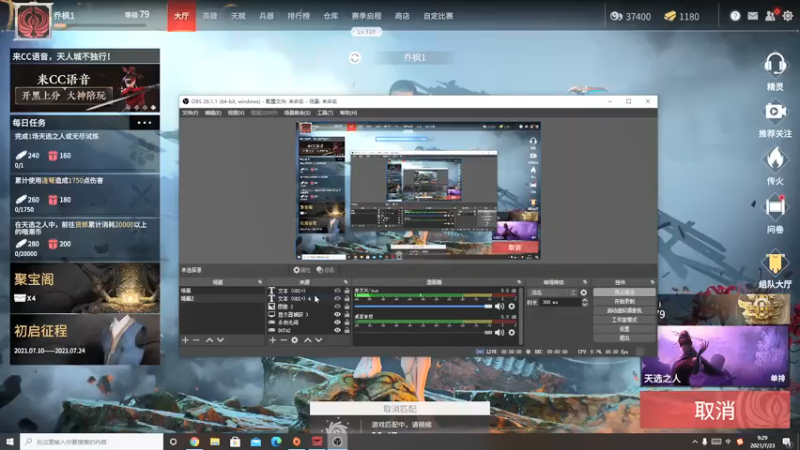Image resolution: width=800 pixels, height=450 pixels.
Task: Add a source with the plus icon
Action: tap(272, 340)
